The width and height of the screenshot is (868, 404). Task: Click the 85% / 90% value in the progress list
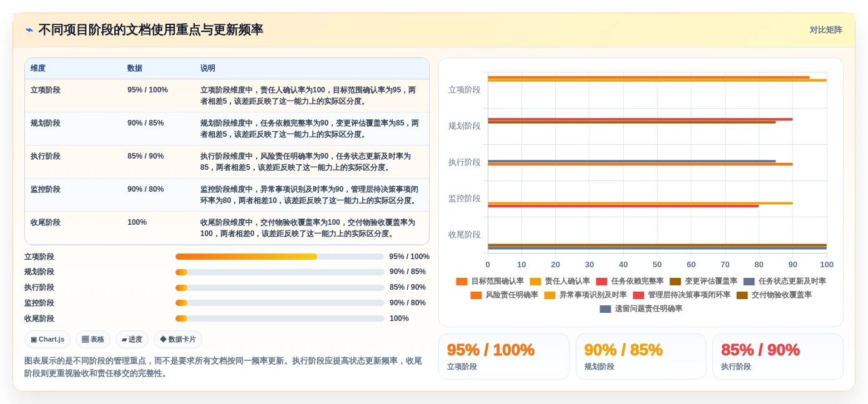point(407,287)
